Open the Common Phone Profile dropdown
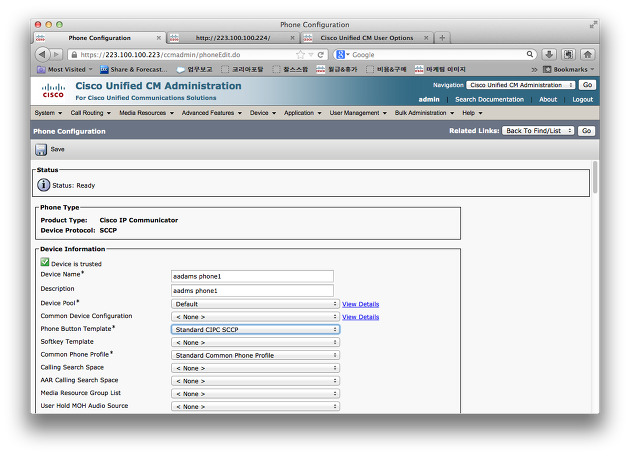630x456 pixels. tap(255, 355)
